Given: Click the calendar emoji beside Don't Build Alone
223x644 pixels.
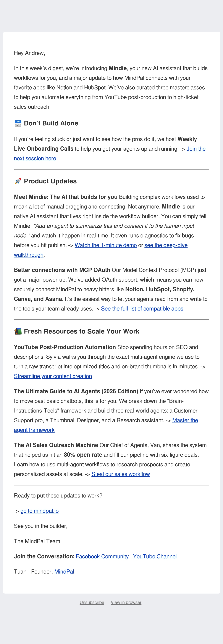Looking at the screenshot, I should 18,123.
